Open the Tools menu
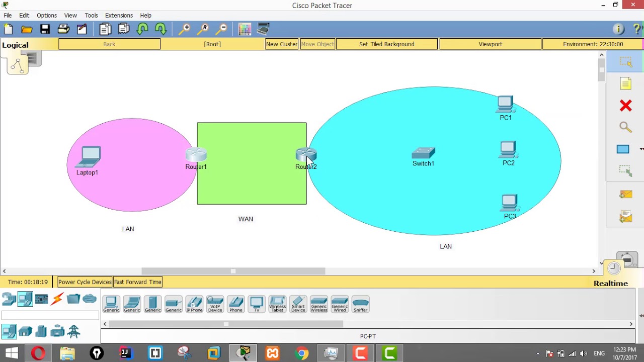 pos(91,16)
